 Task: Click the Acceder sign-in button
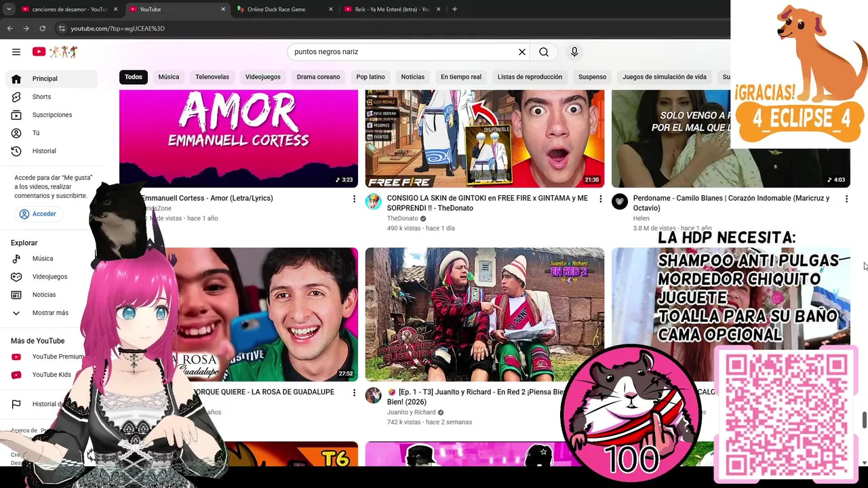click(38, 213)
